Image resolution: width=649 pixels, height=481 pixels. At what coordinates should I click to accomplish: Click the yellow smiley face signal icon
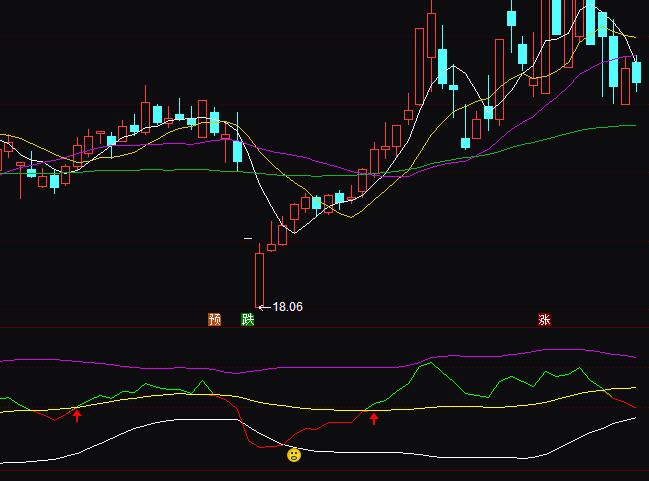pyautogui.click(x=293, y=455)
